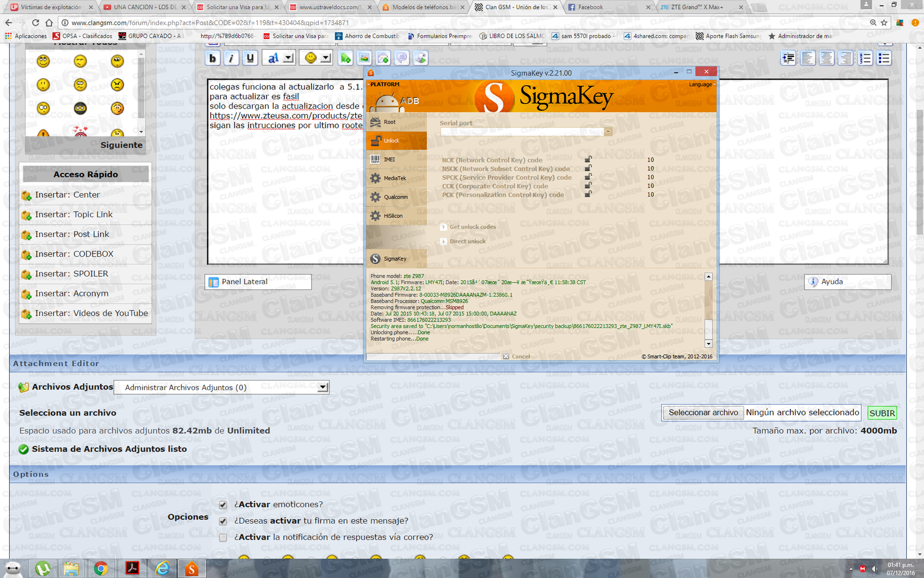The height and width of the screenshot is (578, 924).
Task: Open the Language menu in SigmaKey
Action: point(701,85)
